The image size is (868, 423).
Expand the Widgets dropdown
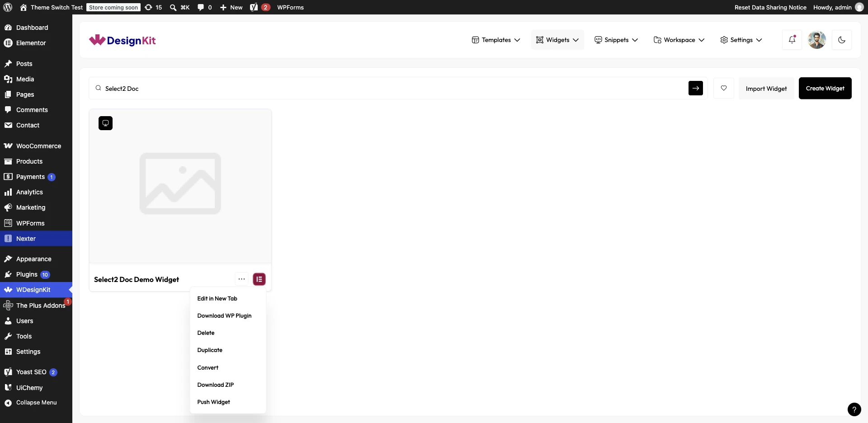(x=557, y=40)
